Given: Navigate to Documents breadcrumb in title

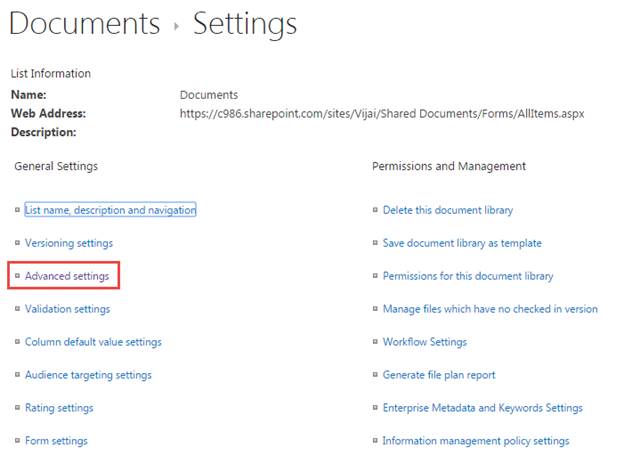Looking at the screenshot, I should pyautogui.click(x=85, y=23).
